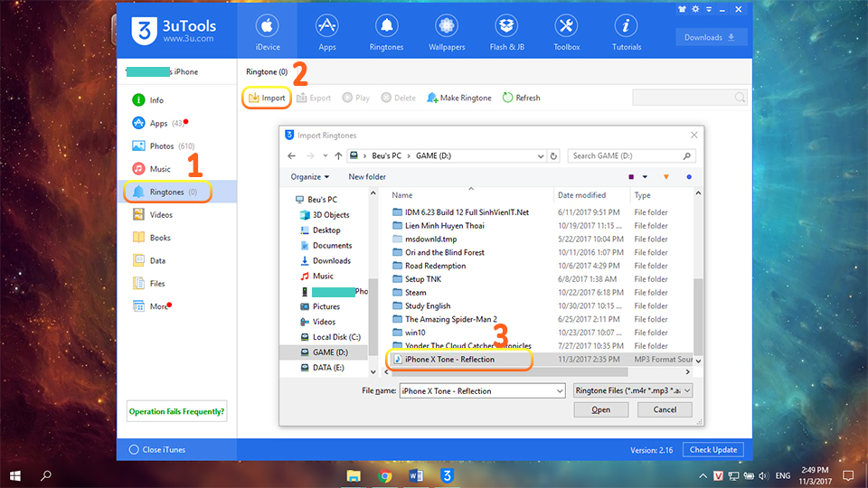Image resolution: width=868 pixels, height=488 pixels.
Task: Open Photos (610) in sidebar
Action: point(176,146)
